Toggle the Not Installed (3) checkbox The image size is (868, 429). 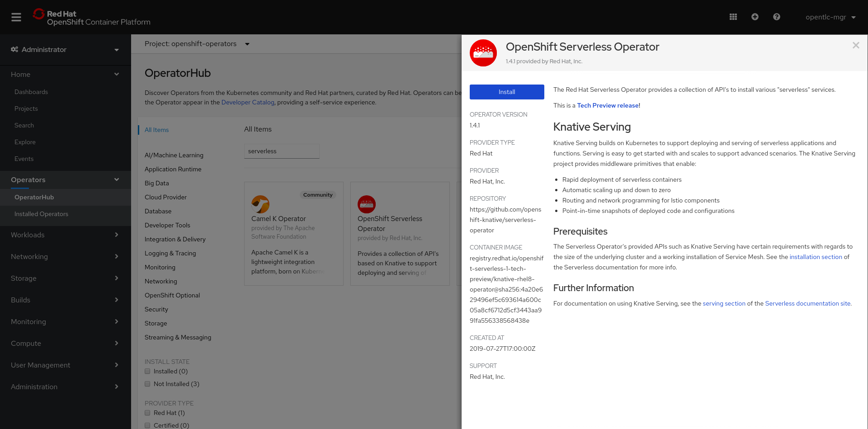tap(147, 384)
